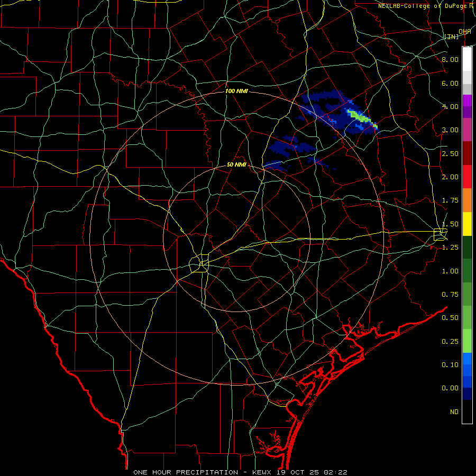
Task: Pick the black ND swatch in the legend
Action: 467,411
